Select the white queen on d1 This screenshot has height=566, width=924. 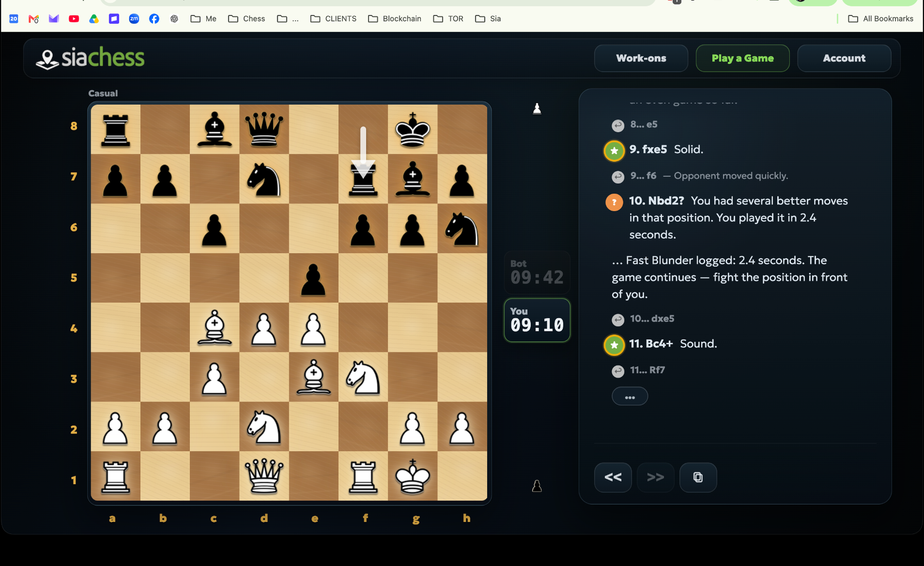[x=264, y=476]
